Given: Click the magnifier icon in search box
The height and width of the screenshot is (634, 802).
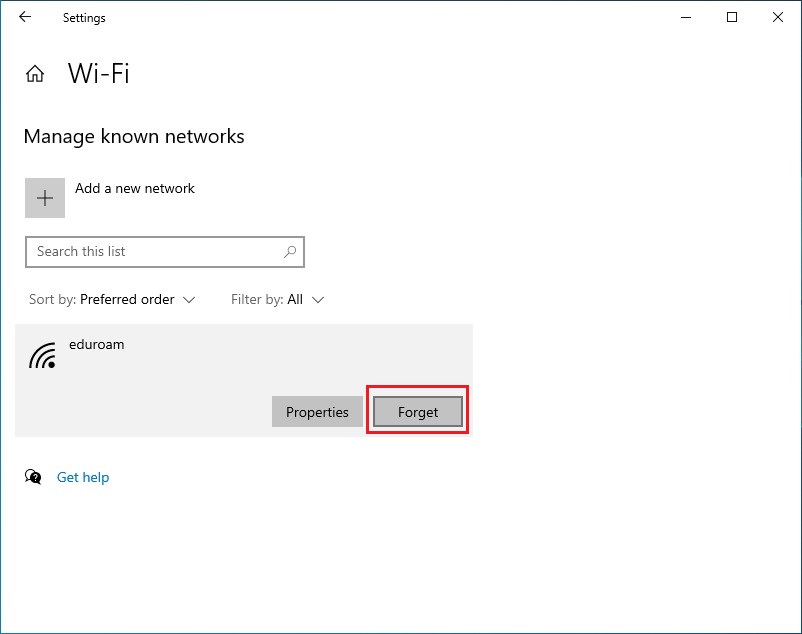Looking at the screenshot, I should [x=290, y=252].
